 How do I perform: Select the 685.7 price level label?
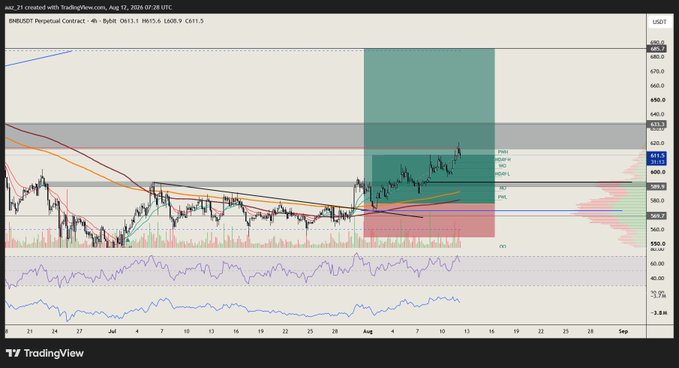pos(658,49)
